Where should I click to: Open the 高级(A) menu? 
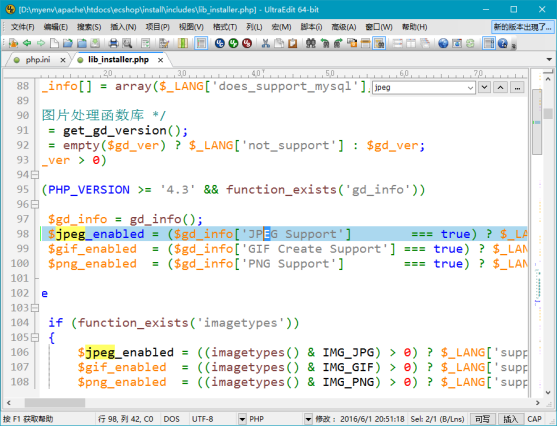pyautogui.click(x=344, y=27)
